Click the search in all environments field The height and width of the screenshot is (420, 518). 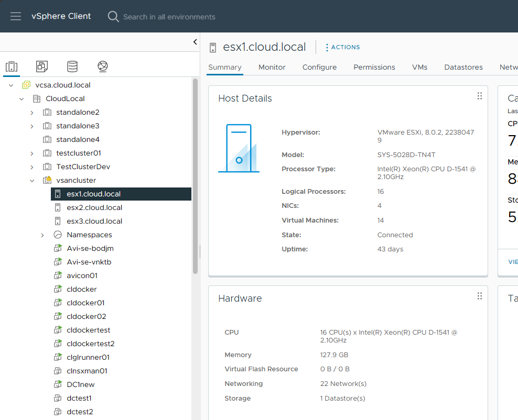(x=169, y=17)
